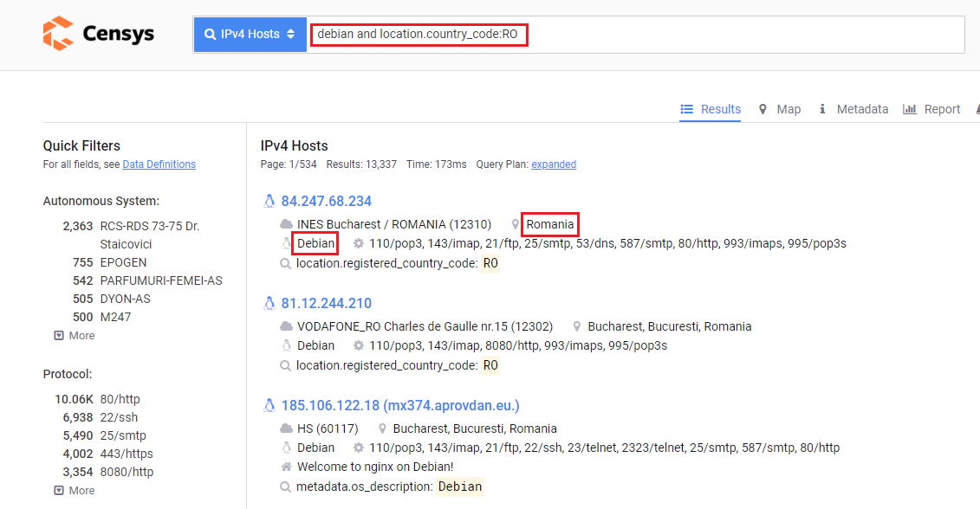The image size is (980, 509).
Task: Click the Results: 13,337 count
Action: coord(361,164)
